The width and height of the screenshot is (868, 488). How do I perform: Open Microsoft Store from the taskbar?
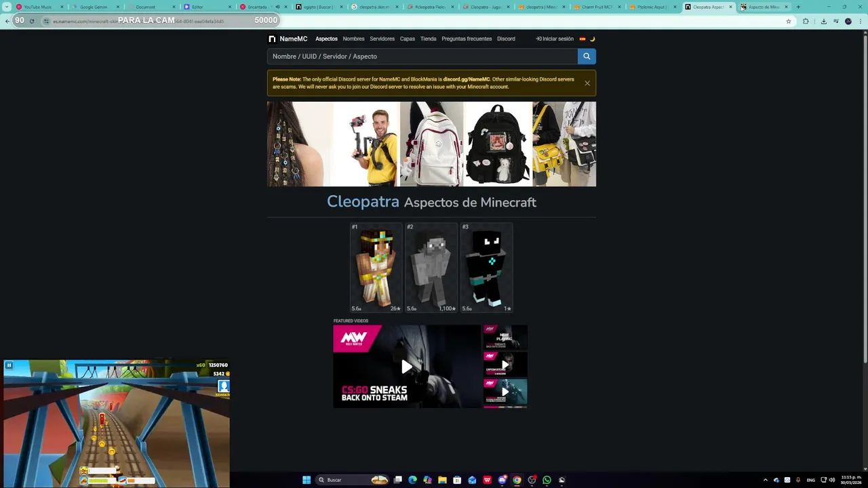pyautogui.click(x=457, y=480)
